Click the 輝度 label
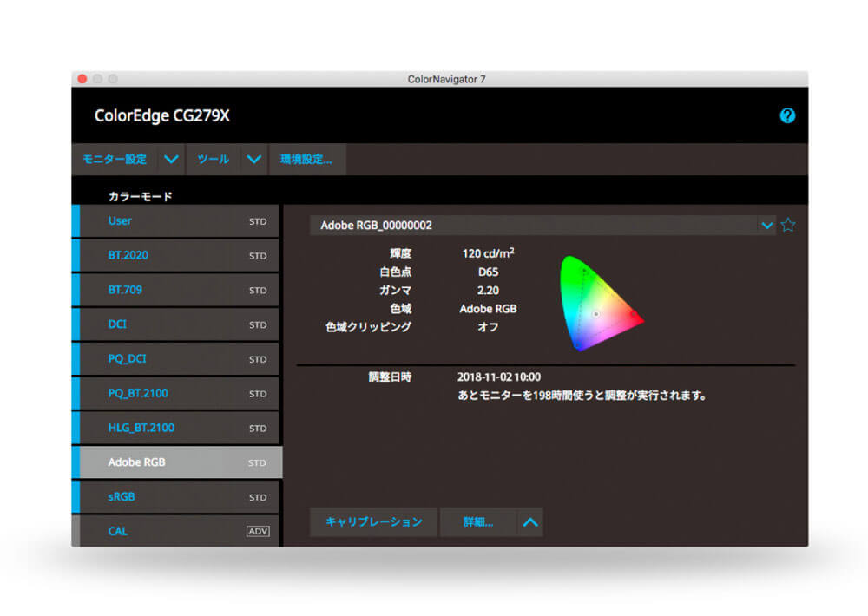 [x=400, y=253]
